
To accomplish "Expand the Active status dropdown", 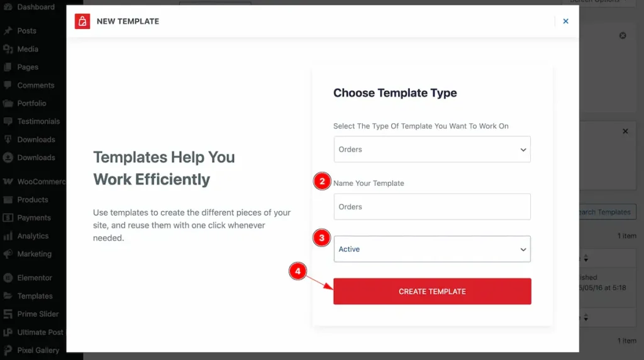I will point(431,249).
